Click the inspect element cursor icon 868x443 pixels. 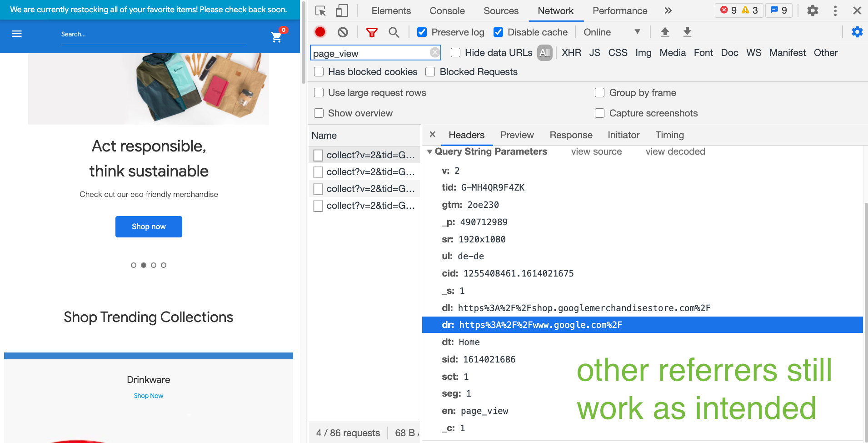(x=320, y=11)
